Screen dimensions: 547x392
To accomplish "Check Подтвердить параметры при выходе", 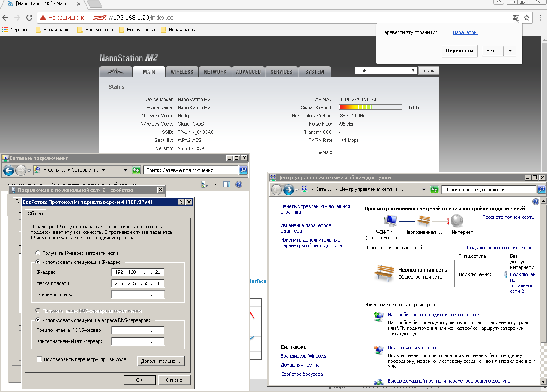I will (x=39, y=359).
